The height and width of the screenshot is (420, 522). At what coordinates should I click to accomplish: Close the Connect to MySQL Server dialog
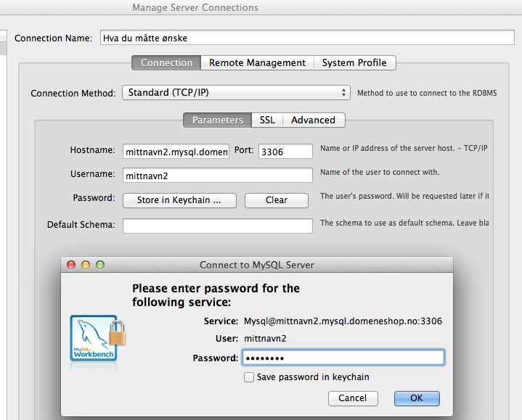pyautogui.click(x=71, y=265)
